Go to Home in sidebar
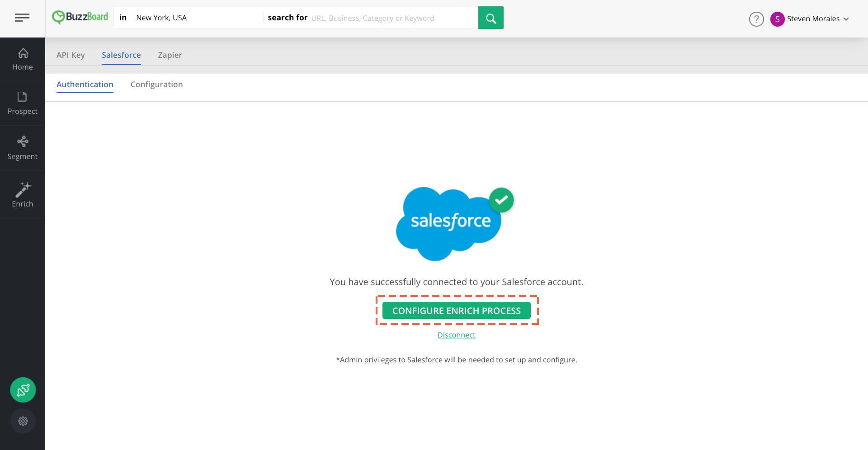868x450 pixels. [23, 59]
